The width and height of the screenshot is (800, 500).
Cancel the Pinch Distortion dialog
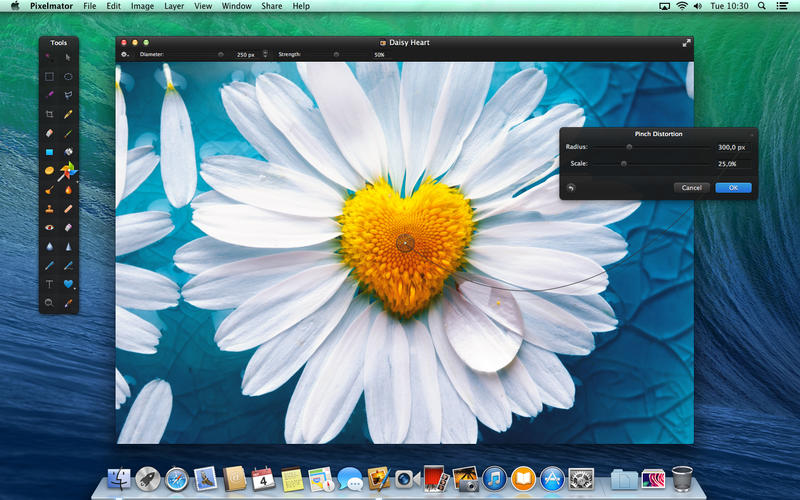(x=691, y=187)
